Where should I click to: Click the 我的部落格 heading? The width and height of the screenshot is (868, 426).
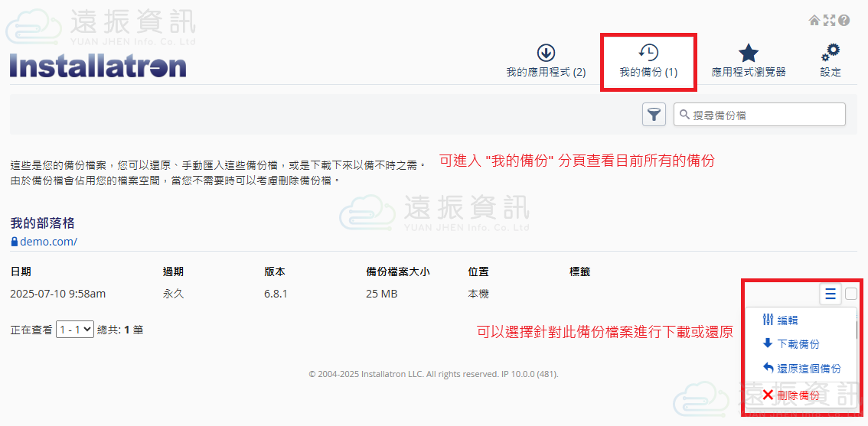pyautogui.click(x=42, y=223)
